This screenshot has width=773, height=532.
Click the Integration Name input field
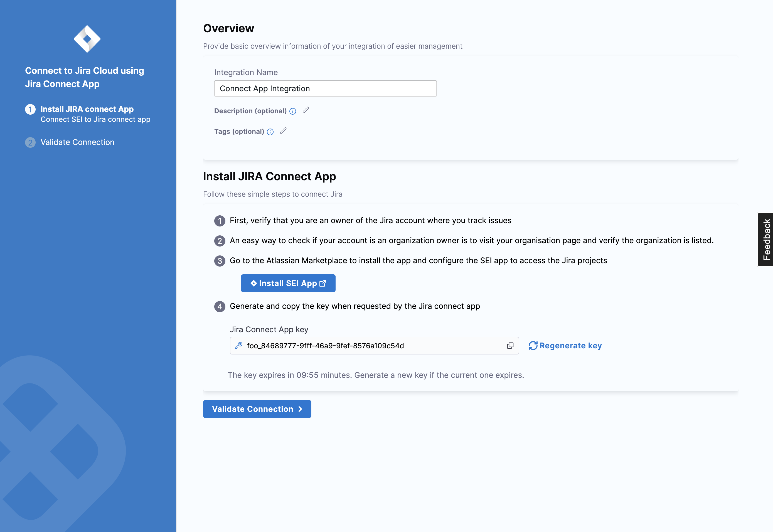(325, 89)
